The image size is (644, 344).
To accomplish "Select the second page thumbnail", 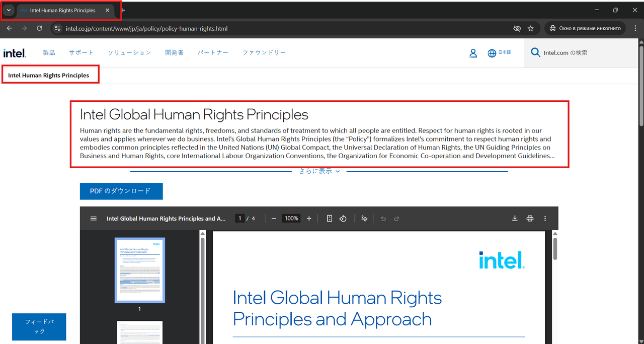I will point(140,332).
